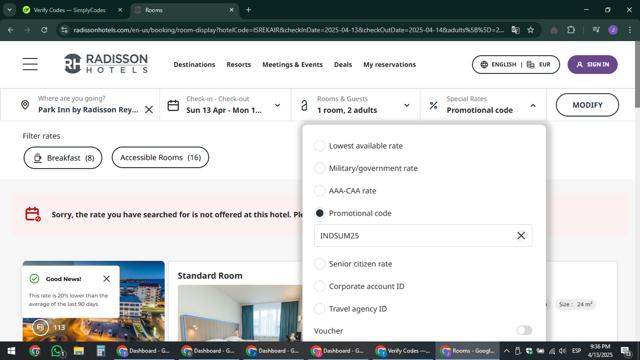This screenshot has width=640, height=360.
Task: Click the percent icon in Special Rates
Action: [x=433, y=105]
